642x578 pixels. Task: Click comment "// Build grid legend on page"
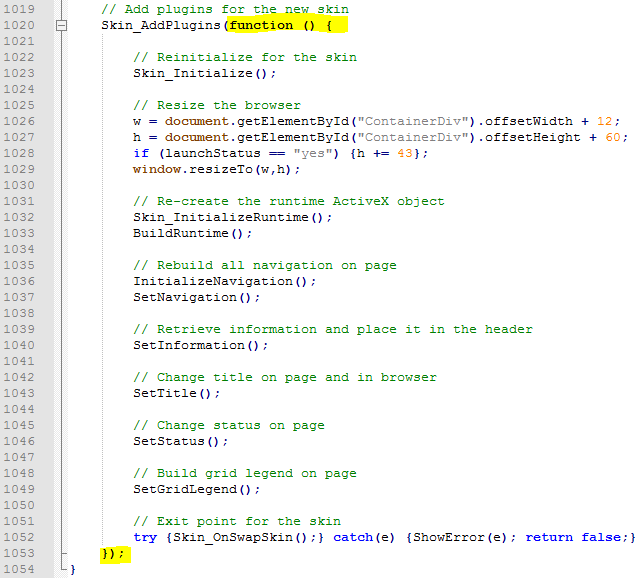tap(245, 473)
